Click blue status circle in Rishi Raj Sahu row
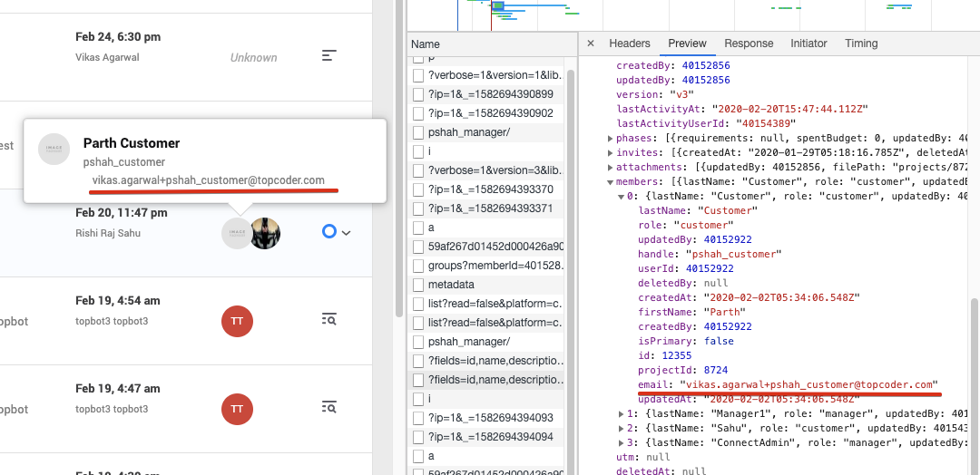 coord(329,232)
